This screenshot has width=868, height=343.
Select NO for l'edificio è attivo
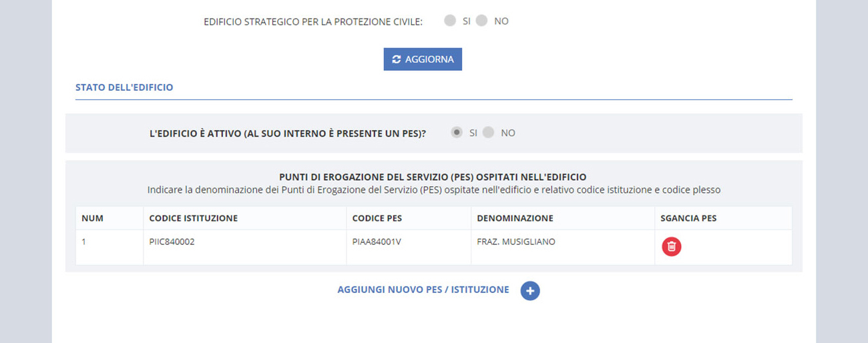488,133
